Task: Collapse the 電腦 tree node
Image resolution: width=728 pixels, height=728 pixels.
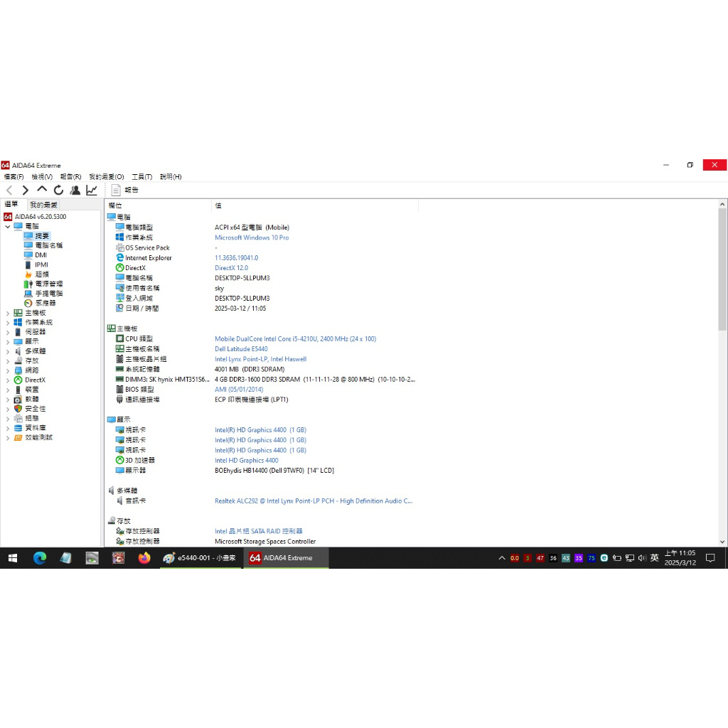Action: pos(7,227)
